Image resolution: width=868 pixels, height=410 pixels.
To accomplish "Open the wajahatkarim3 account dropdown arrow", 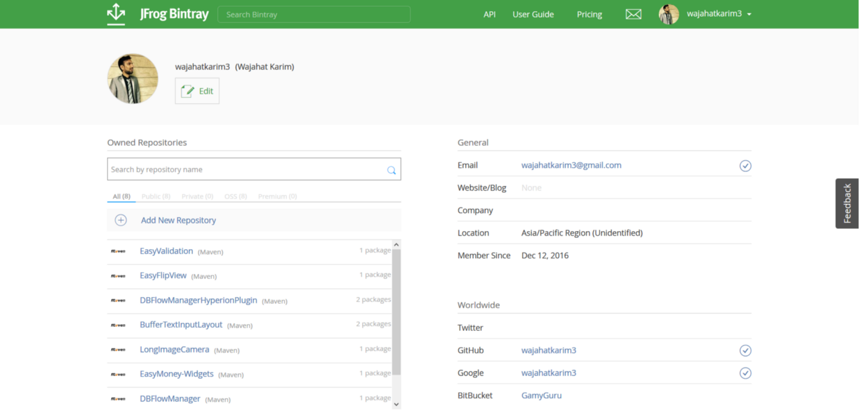I will pyautogui.click(x=749, y=15).
